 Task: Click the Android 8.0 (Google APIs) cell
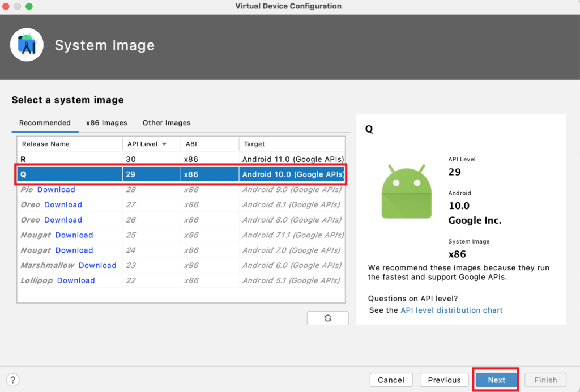pos(292,220)
